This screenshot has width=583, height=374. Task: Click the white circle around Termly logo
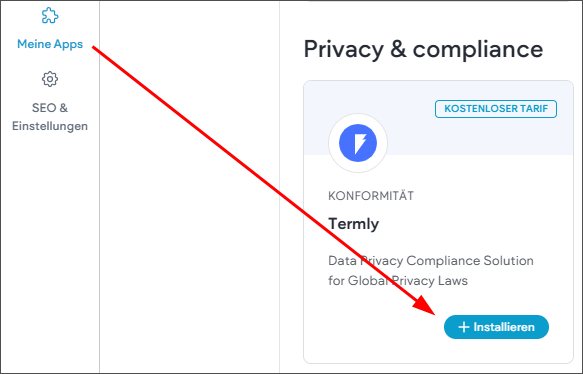pyautogui.click(x=358, y=143)
